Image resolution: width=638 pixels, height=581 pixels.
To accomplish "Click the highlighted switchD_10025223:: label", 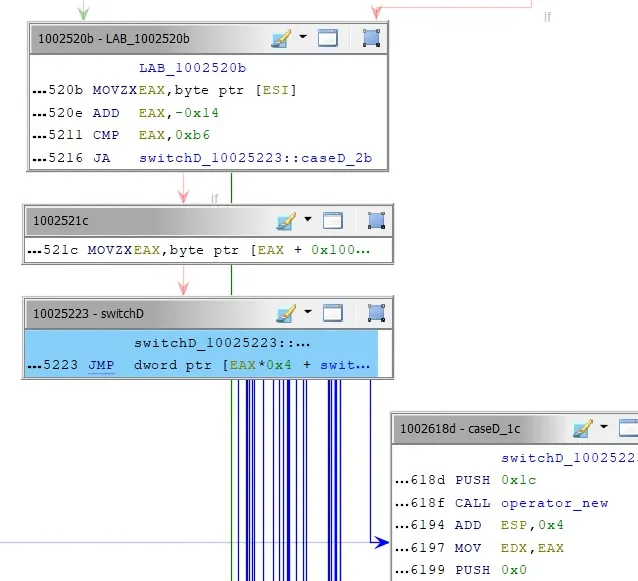I will 222,343.
